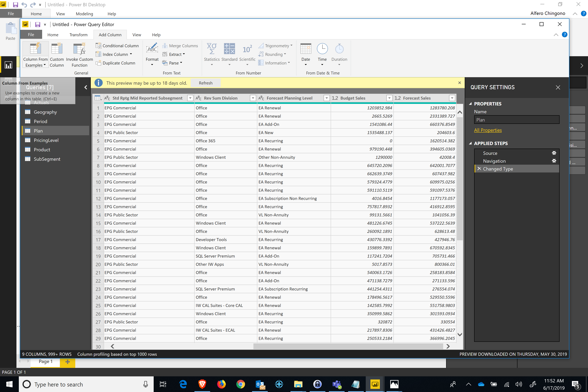Open the Duration column tool
This screenshot has width=588, height=392.
tap(339, 55)
